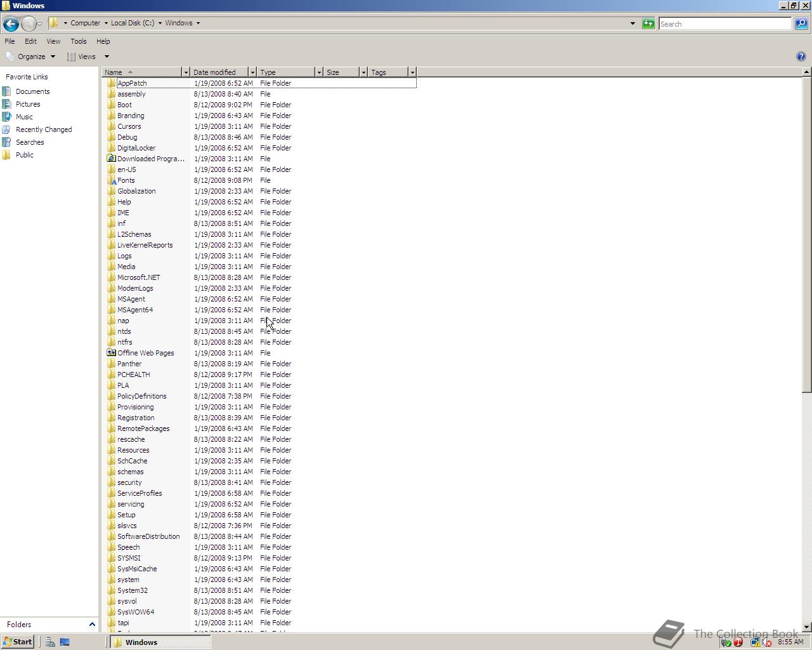This screenshot has height=650, width=812.
Task: Click the Searches favorite link icon
Action: click(7, 142)
